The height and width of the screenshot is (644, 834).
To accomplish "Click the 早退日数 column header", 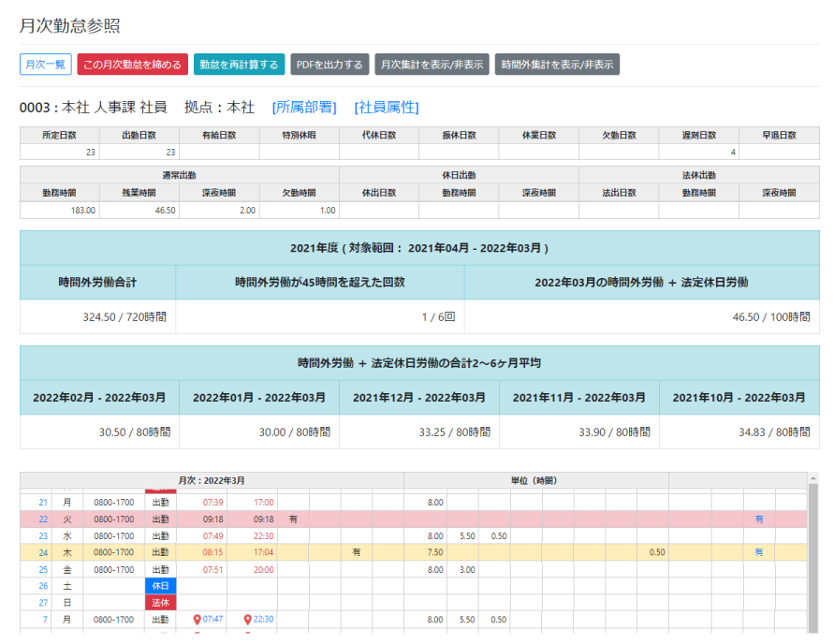I will click(779, 136).
